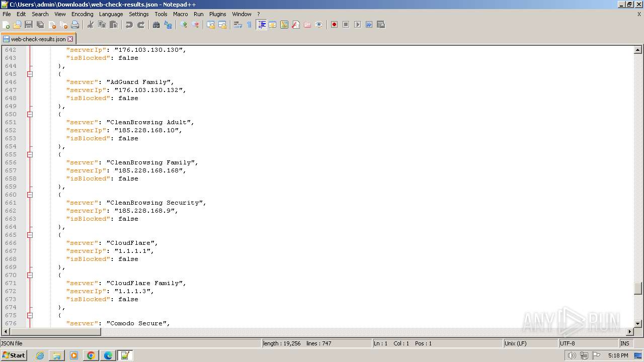This screenshot has width=644, height=362.
Task: Click the New file toolbar icon
Action: 7,25
